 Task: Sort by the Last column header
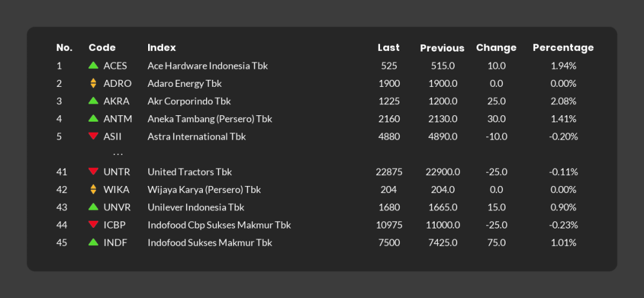pyautogui.click(x=388, y=48)
